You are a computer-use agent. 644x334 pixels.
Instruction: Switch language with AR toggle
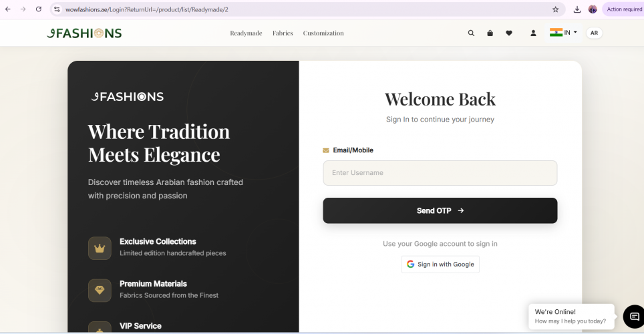pyautogui.click(x=594, y=33)
